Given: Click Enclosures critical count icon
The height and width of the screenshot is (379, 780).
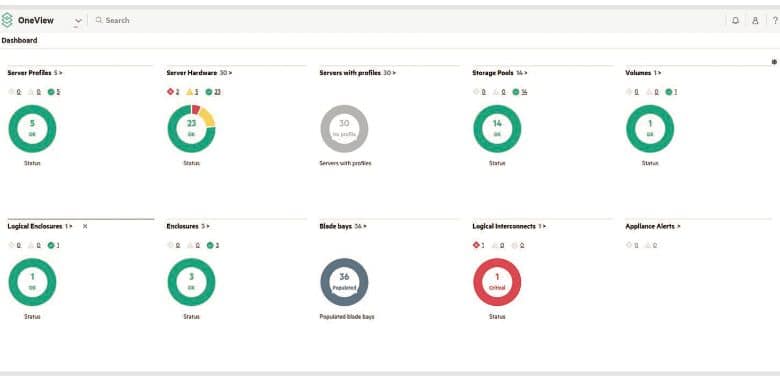Looking at the screenshot, I should 171,245.
